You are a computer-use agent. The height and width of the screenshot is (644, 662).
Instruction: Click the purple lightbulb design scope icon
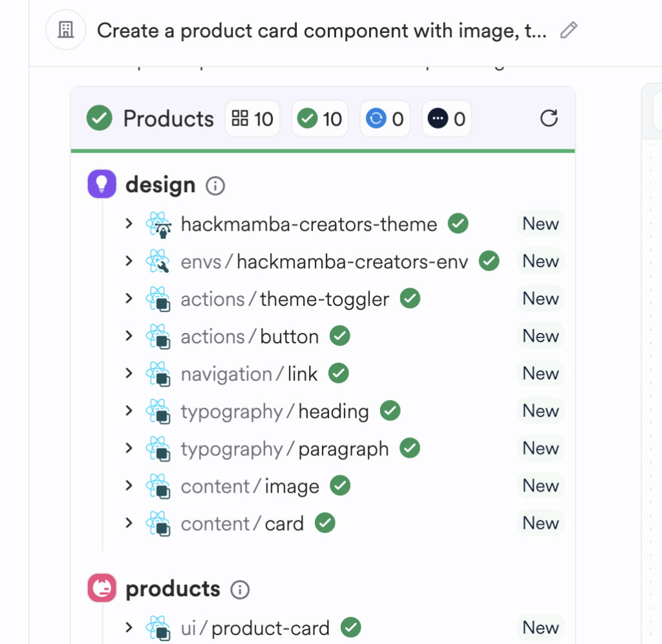pos(101,184)
